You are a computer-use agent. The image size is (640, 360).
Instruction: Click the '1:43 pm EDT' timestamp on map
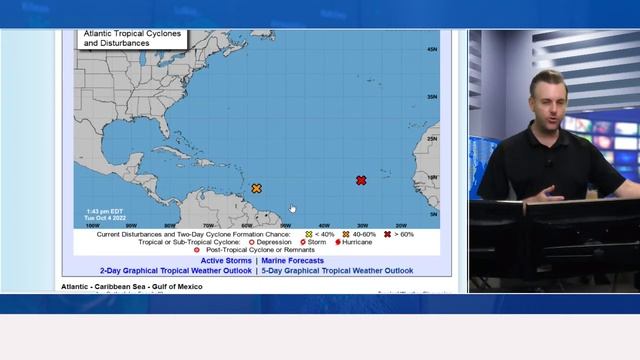pyautogui.click(x=104, y=211)
